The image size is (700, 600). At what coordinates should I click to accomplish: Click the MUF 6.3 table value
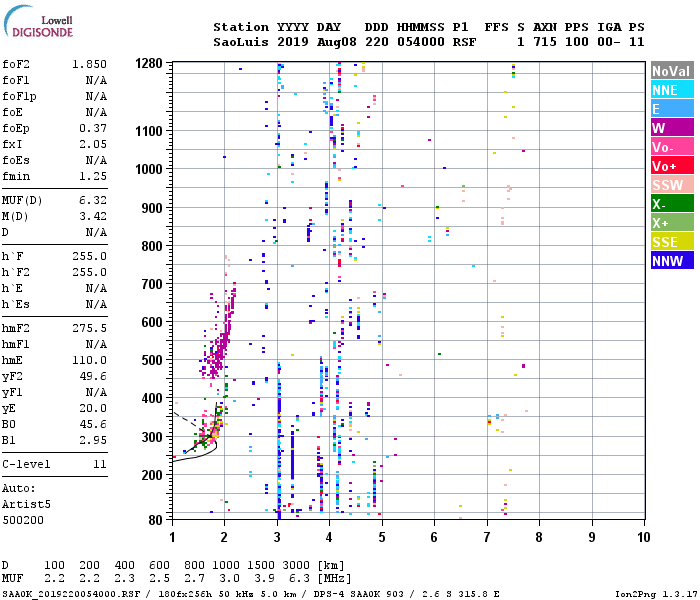pyautogui.click(x=300, y=578)
